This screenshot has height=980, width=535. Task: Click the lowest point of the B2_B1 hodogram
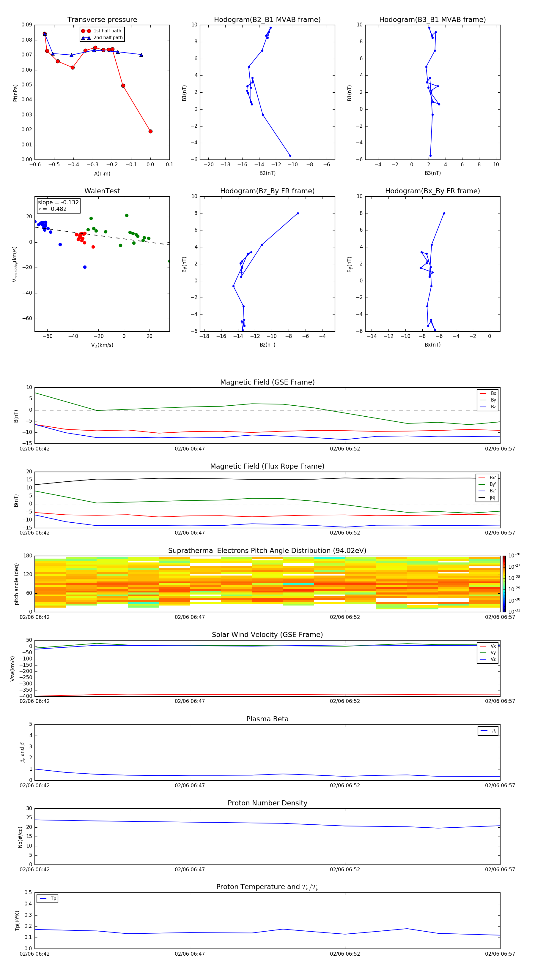pyautogui.click(x=290, y=156)
